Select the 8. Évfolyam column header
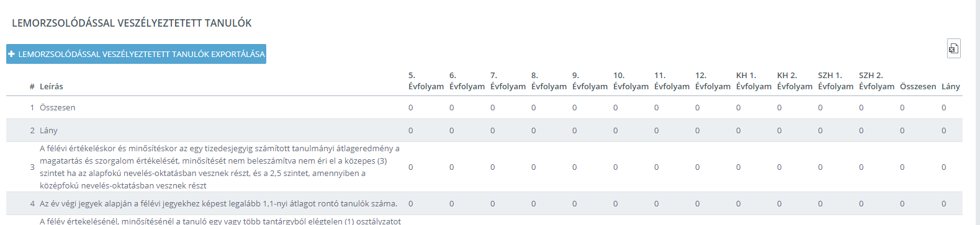 coord(549,81)
